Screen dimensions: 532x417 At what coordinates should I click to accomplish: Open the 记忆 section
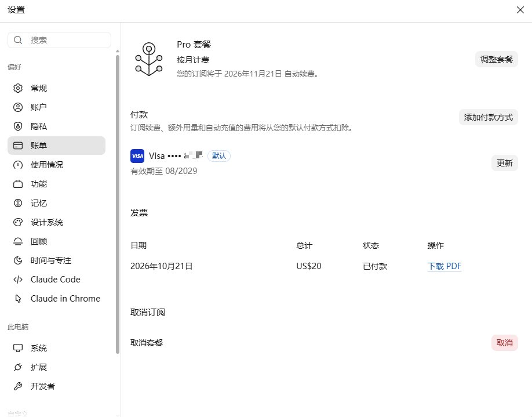tap(56, 203)
